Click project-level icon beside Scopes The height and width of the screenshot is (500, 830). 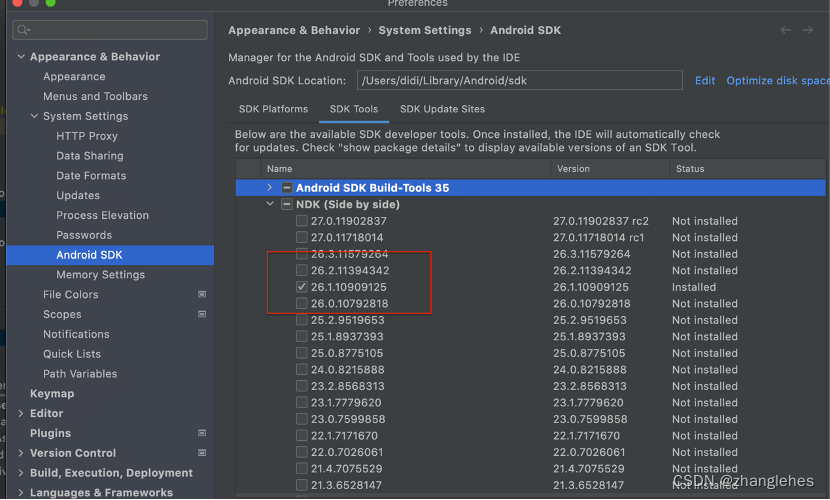pos(202,314)
